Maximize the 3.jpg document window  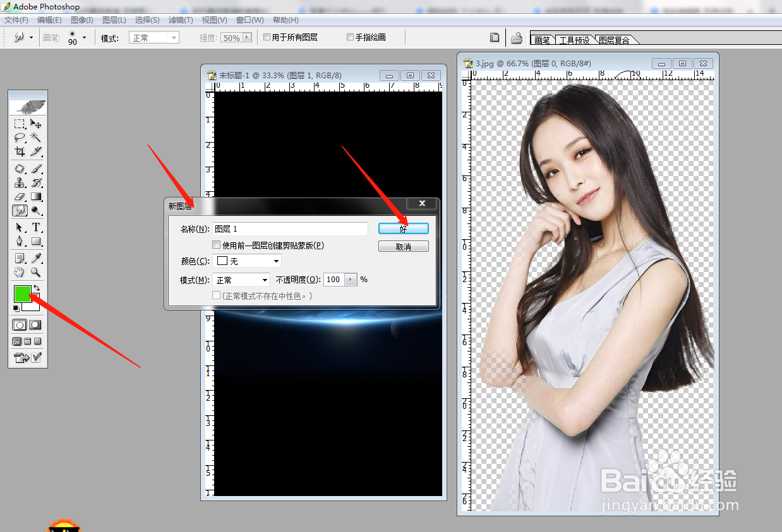(682, 63)
